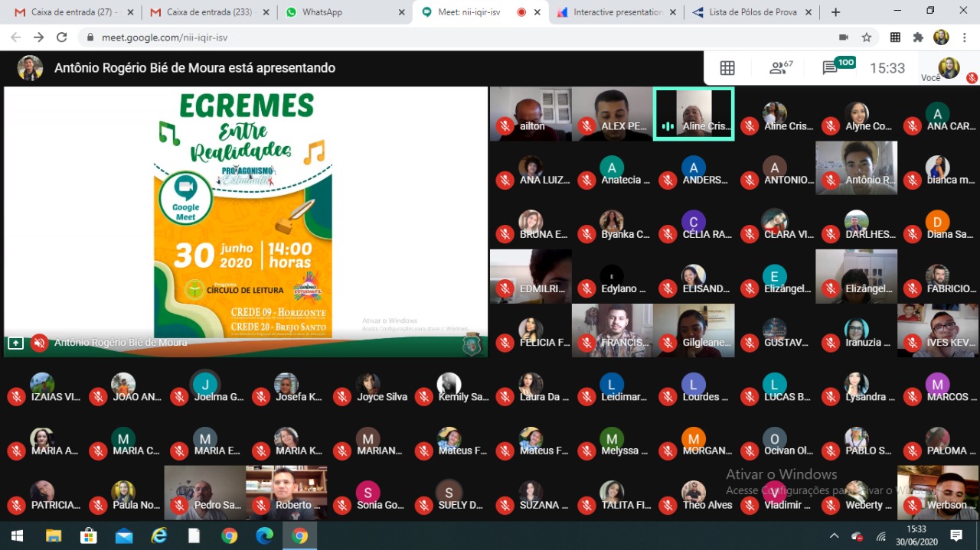Open the grid view extension in Chrome toolbar
The height and width of the screenshot is (550, 980).
click(895, 37)
